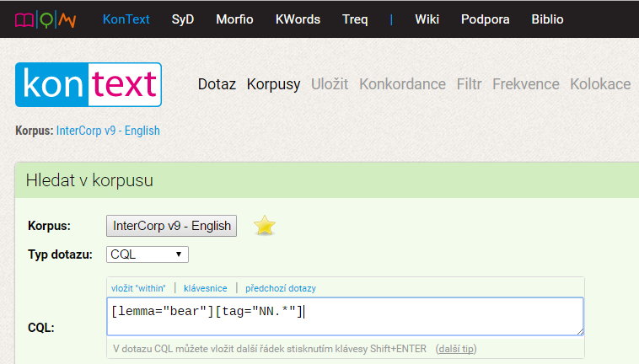Open the Biblio link

pyautogui.click(x=547, y=19)
